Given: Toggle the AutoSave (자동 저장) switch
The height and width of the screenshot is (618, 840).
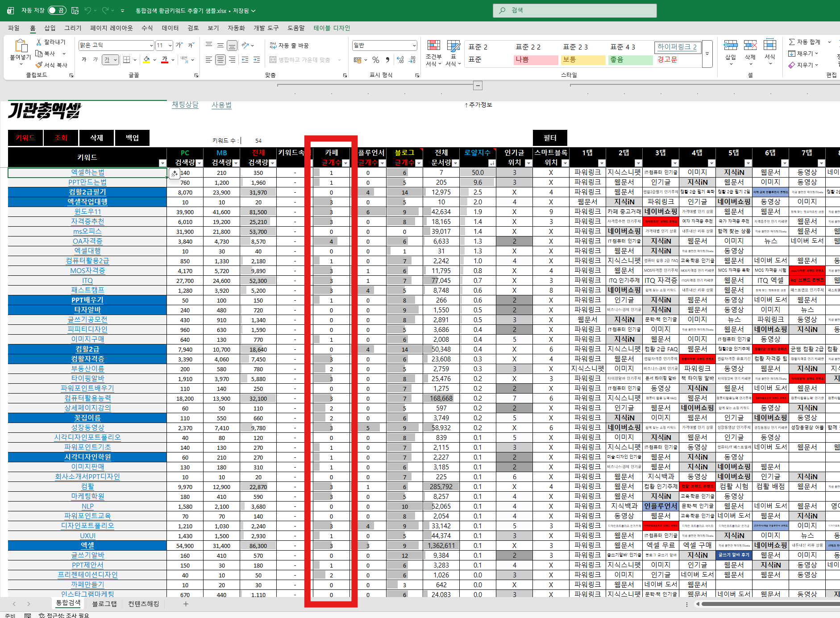Looking at the screenshot, I should [57, 10].
